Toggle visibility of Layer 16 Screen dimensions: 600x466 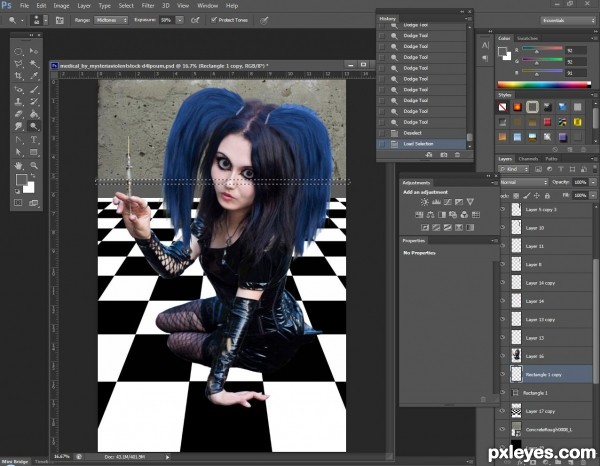coord(503,356)
